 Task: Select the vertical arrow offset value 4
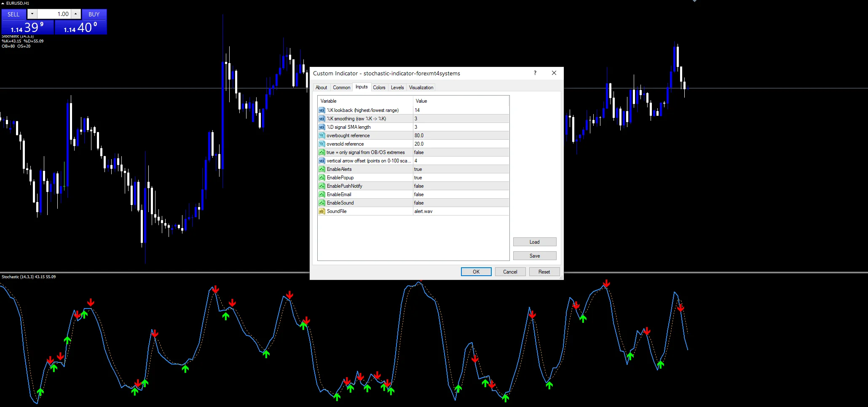[x=461, y=161]
